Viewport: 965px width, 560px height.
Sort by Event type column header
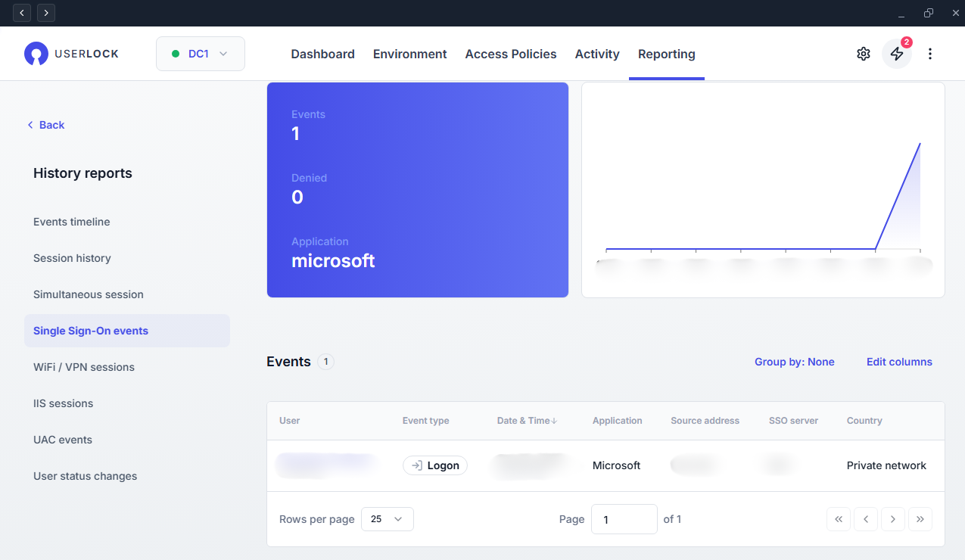click(x=426, y=421)
